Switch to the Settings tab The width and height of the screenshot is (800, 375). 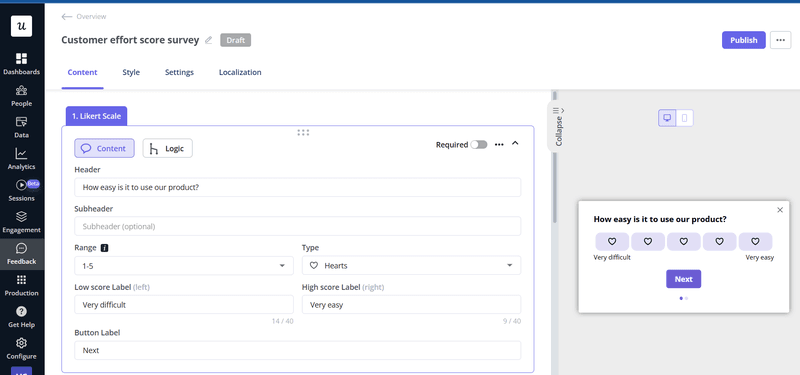click(179, 72)
